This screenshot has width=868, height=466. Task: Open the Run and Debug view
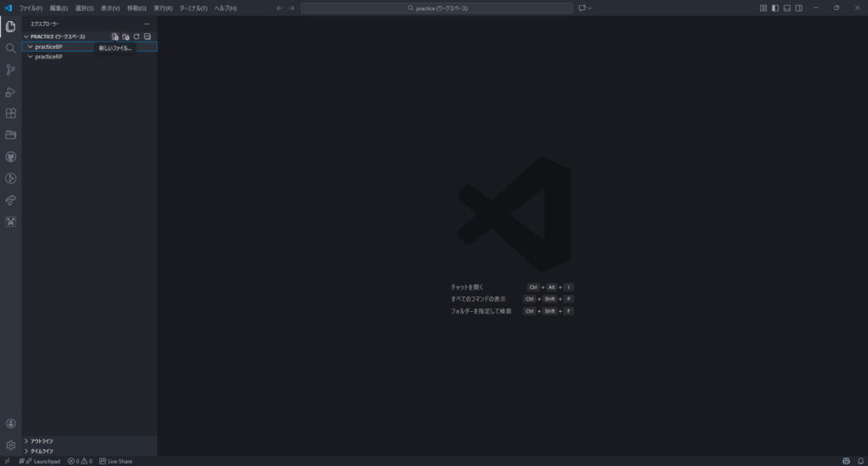[x=10, y=92]
